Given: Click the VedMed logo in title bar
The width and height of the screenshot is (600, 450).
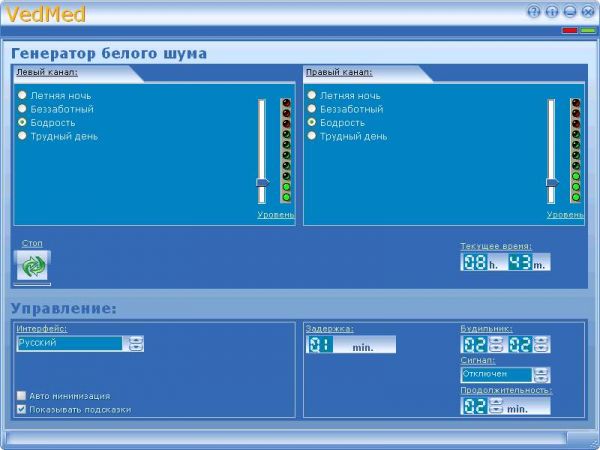Looking at the screenshot, I should [x=46, y=14].
